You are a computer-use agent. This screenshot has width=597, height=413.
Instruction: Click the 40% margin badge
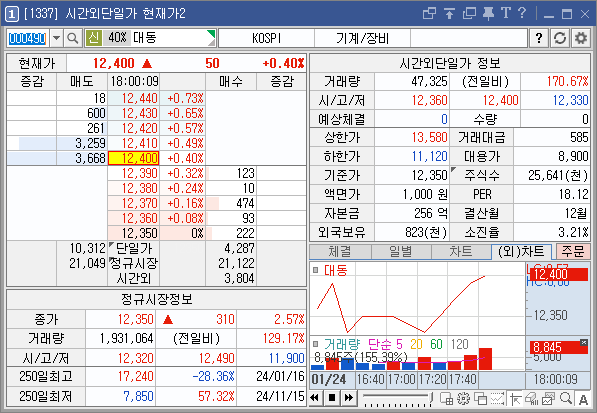point(117,38)
